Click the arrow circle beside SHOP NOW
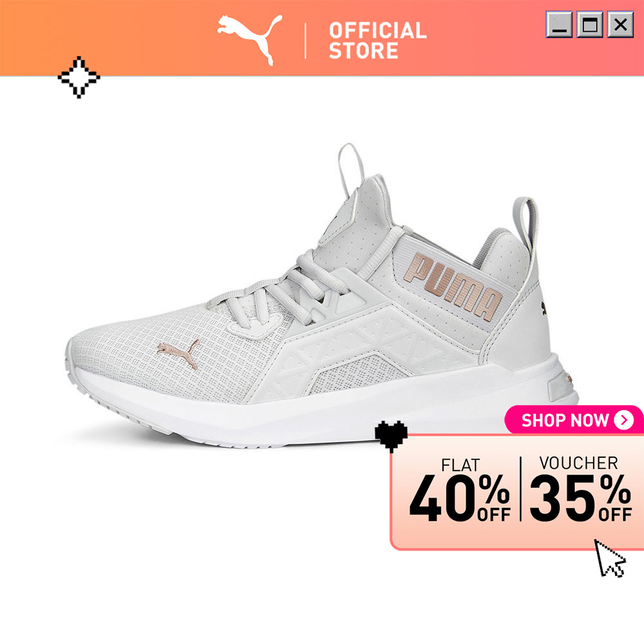The width and height of the screenshot is (644, 644). point(624,420)
